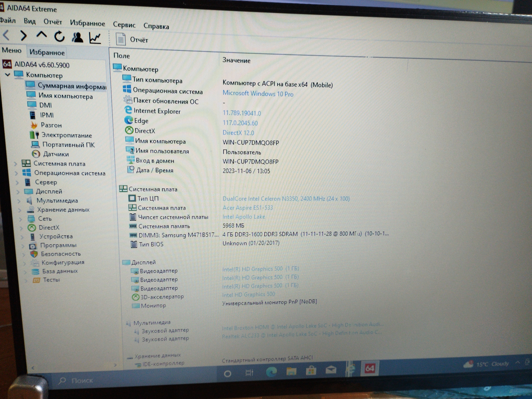532x399 pixels.
Task: Click the Тип ЦП processor icon
Action: pyautogui.click(x=132, y=198)
